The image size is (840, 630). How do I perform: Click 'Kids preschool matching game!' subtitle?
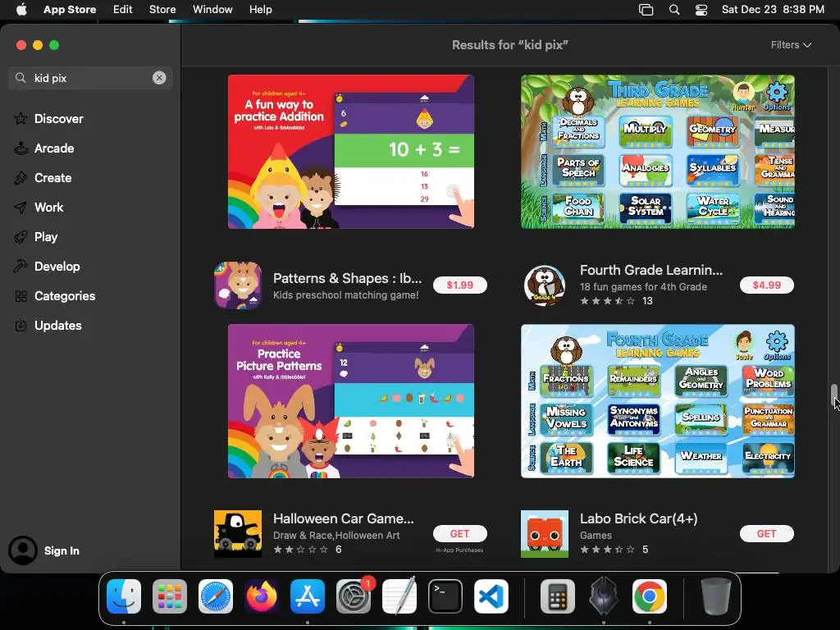coord(345,295)
